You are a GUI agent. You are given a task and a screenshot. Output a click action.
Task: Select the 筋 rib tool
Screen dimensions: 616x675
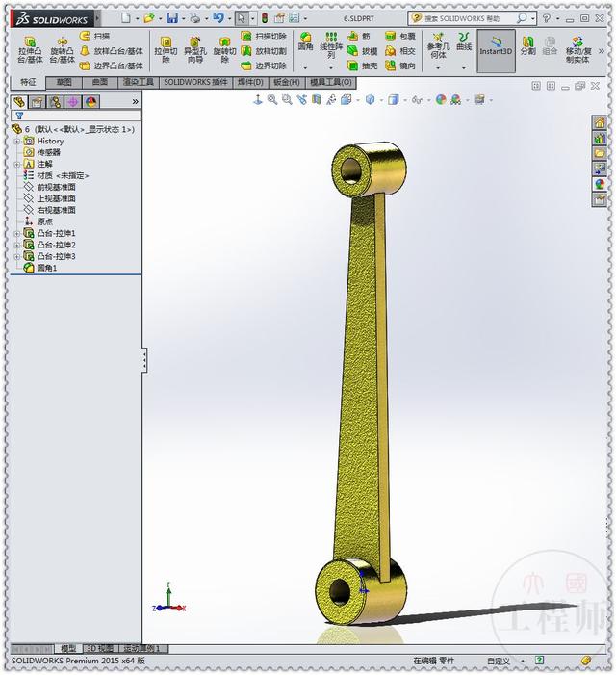[x=359, y=37]
